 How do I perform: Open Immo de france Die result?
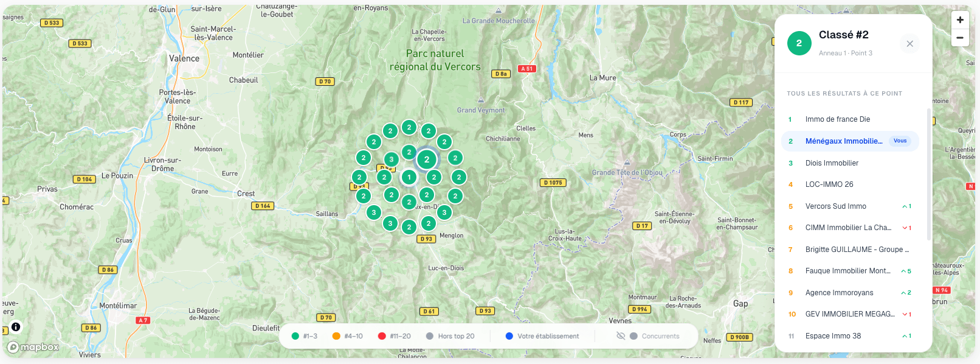point(838,119)
